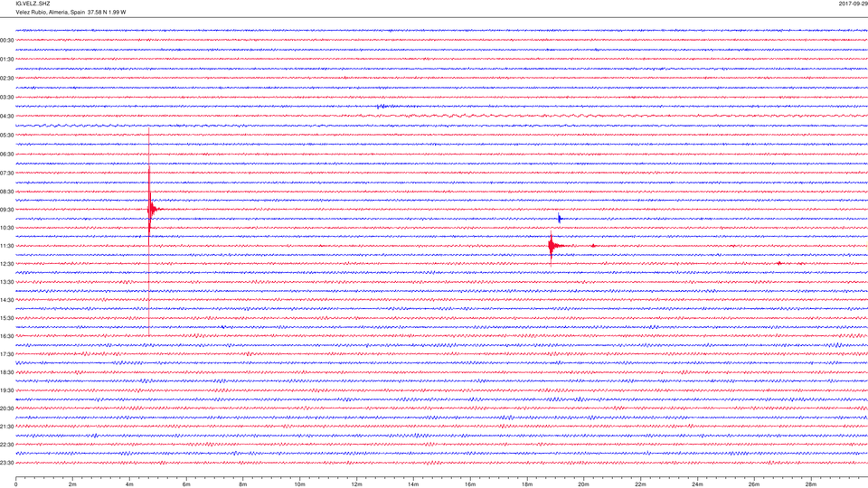
Task: Click the 2017-09-29 date label
Action: click(853, 4)
